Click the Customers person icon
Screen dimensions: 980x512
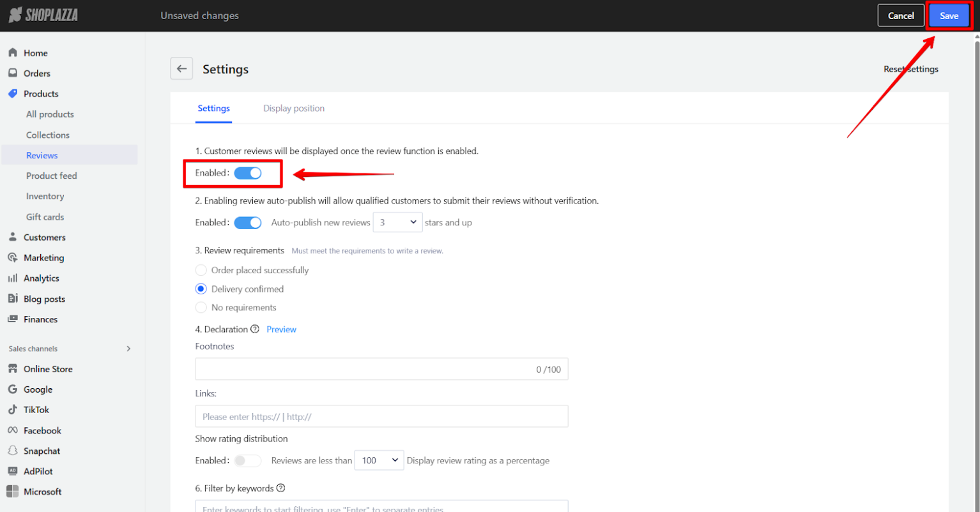(13, 237)
